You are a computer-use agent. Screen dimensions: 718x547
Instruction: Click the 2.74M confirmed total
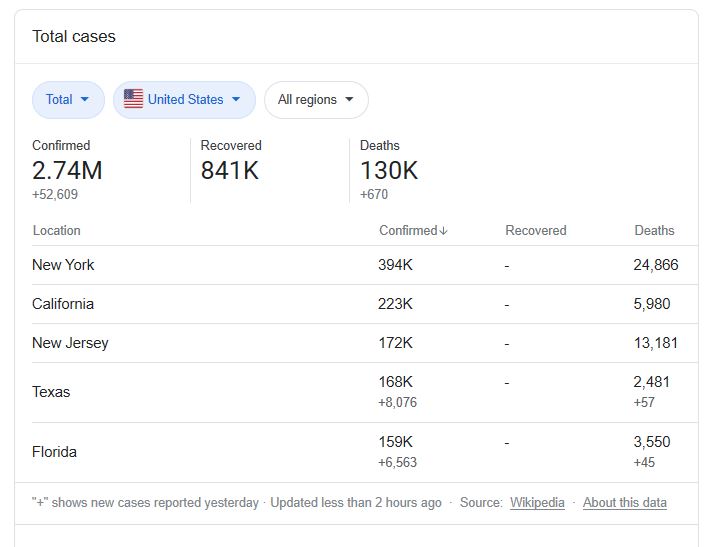pyautogui.click(x=67, y=170)
